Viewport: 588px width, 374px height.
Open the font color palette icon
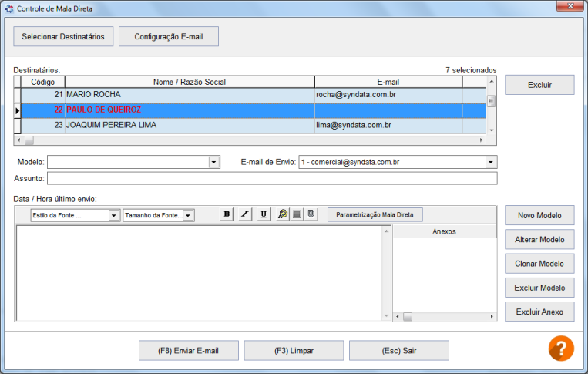pos(282,214)
